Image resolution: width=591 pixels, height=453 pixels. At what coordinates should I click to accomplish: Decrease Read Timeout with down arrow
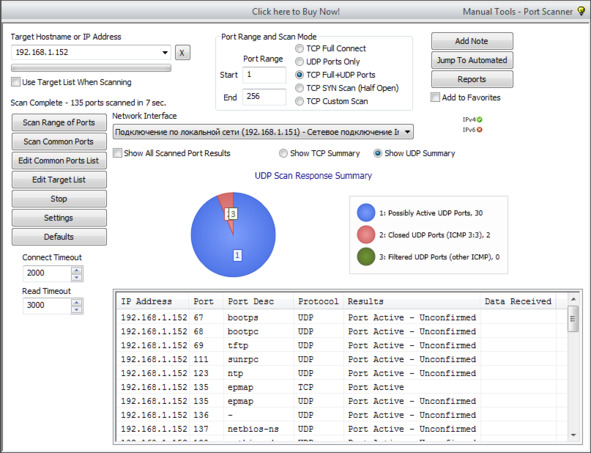coord(77,309)
